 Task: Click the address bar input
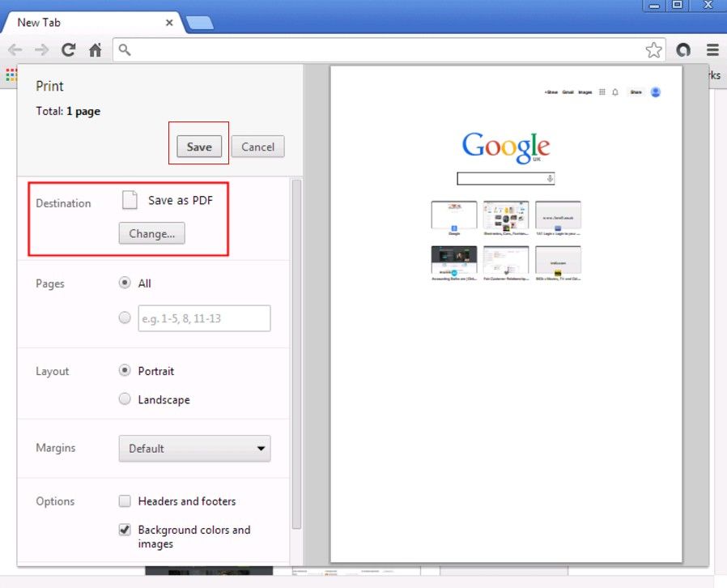pyautogui.click(x=388, y=49)
